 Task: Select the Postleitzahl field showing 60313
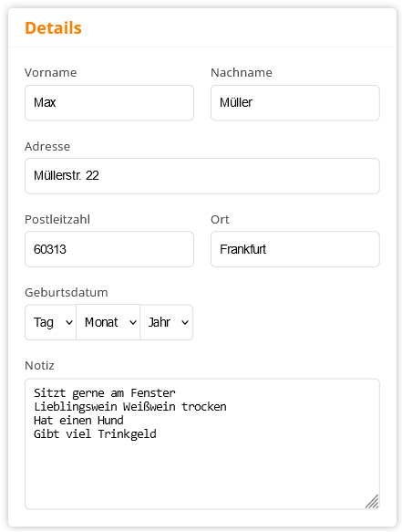[x=109, y=249]
